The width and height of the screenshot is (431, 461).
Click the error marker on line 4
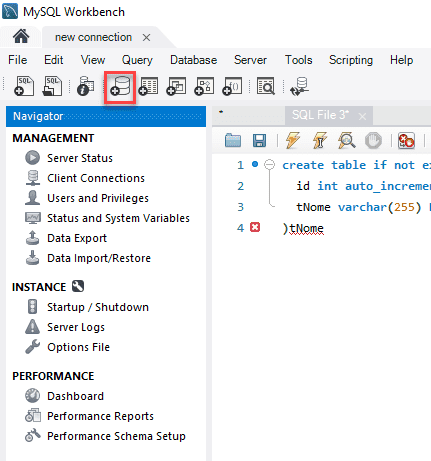click(255, 227)
